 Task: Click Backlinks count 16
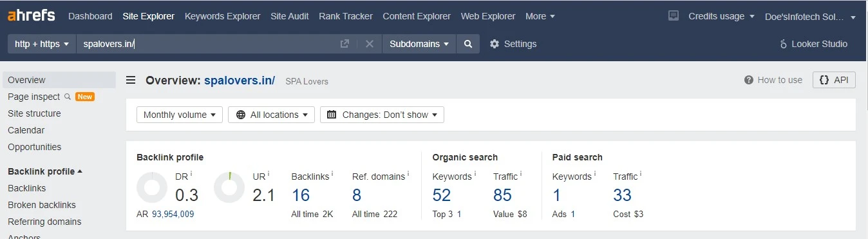coord(301,195)
